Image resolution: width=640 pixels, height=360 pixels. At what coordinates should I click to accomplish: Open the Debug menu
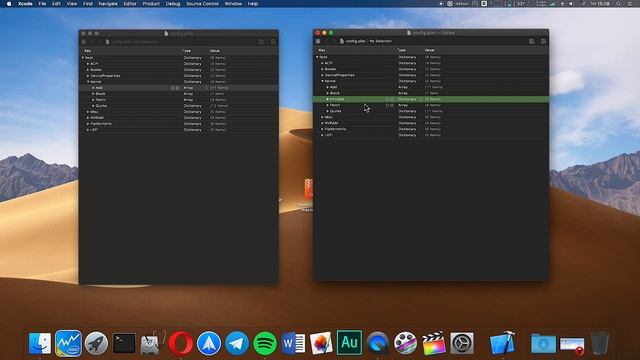pyautogui.click(x=173, y=4)
